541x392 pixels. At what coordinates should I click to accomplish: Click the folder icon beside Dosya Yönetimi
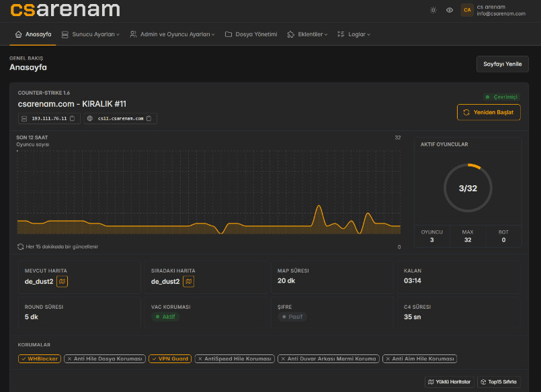tap(228, 34)
